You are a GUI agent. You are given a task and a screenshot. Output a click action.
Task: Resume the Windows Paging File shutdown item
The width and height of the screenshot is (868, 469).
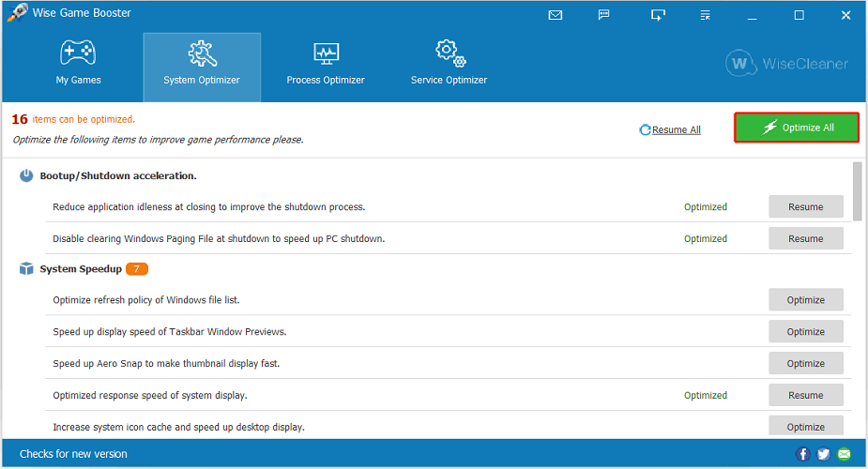(806, 238)
